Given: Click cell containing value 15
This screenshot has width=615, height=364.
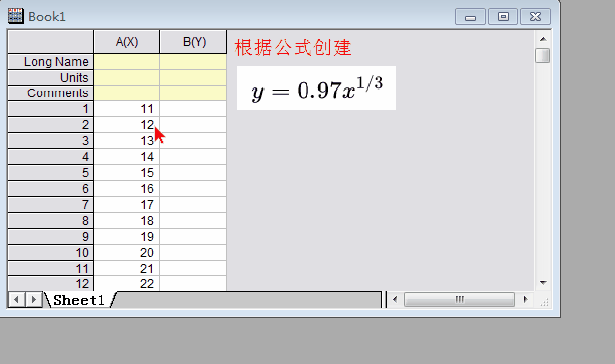Looking at the screenshot, I should coord(126,173).
